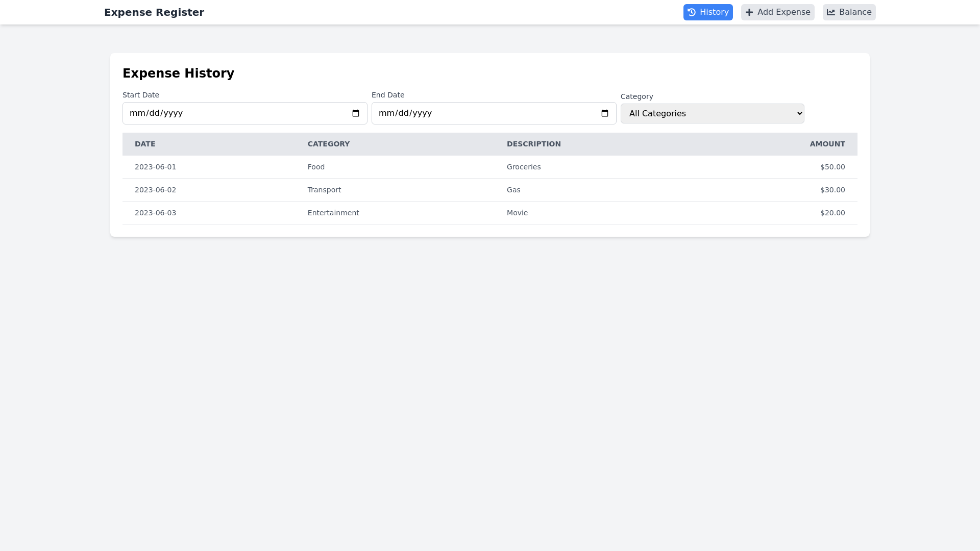Click inside the Start Date field

[x=230, y=113]
